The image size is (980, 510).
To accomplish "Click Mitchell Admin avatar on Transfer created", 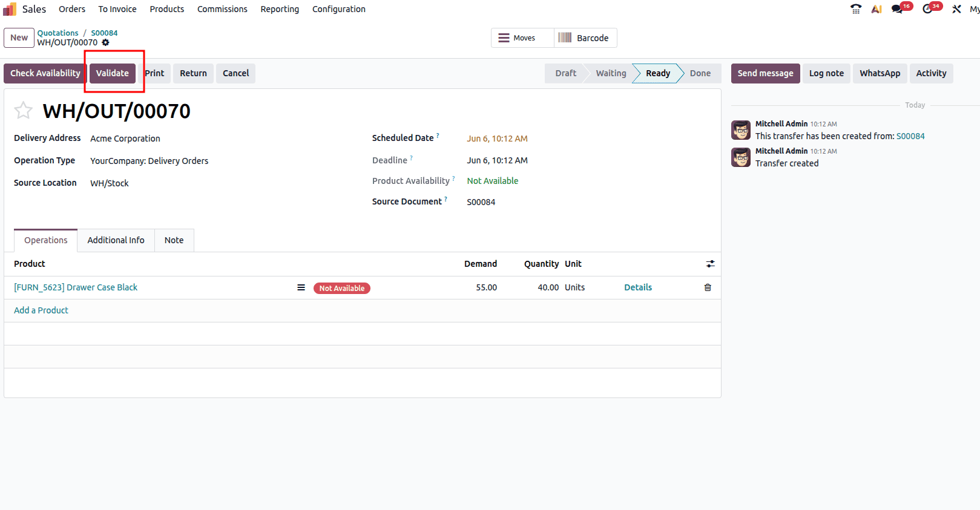I will pyautogui.click(x=741, y=157).
